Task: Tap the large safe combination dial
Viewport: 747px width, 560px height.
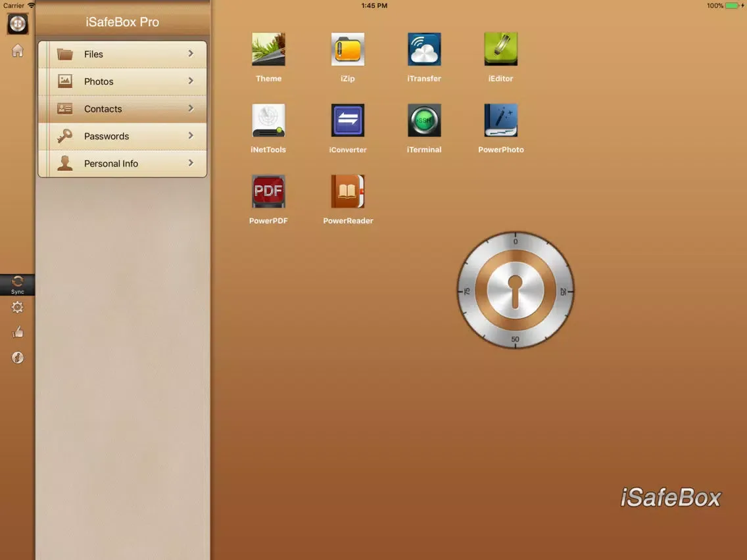Action: [x=516, y=291]
